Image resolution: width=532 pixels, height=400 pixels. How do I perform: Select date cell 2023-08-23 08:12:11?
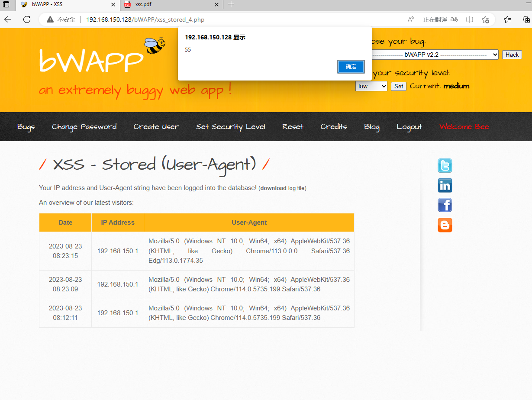[65, 313]
